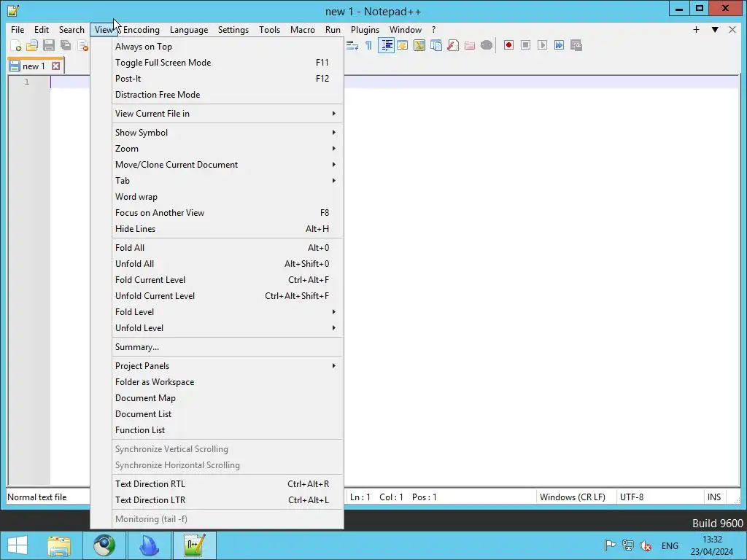
Task: Click the macro Playback toolbar icon
Action: (x=542, y=45)
